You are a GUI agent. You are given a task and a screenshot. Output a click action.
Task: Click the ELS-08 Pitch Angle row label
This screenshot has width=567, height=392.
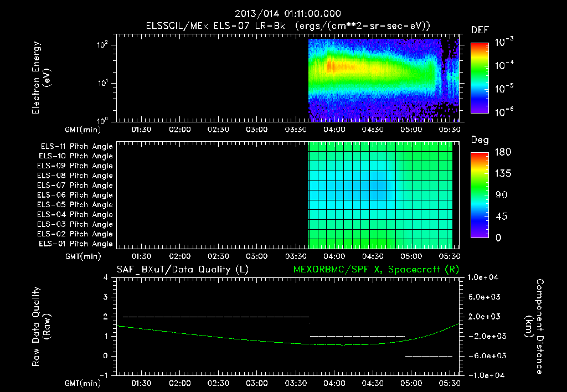tap(75, 176)
